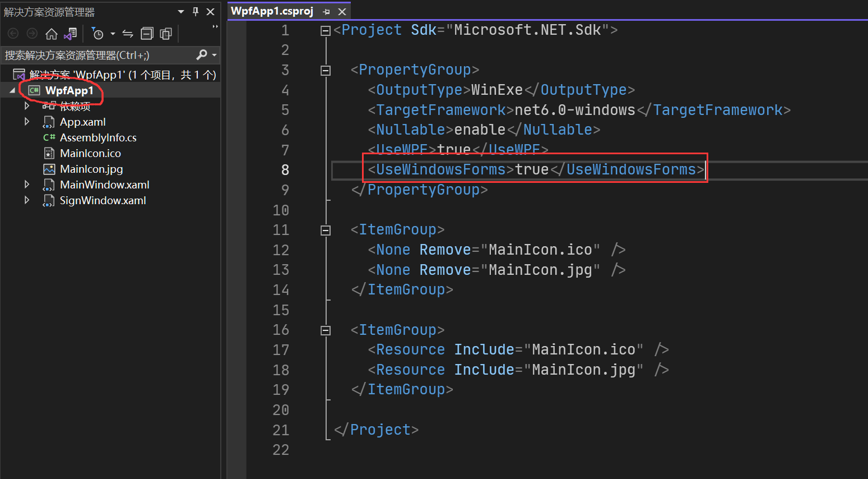
Task: Click the Solution Explorer forward arrow icon
Action: tap(33, 34)
